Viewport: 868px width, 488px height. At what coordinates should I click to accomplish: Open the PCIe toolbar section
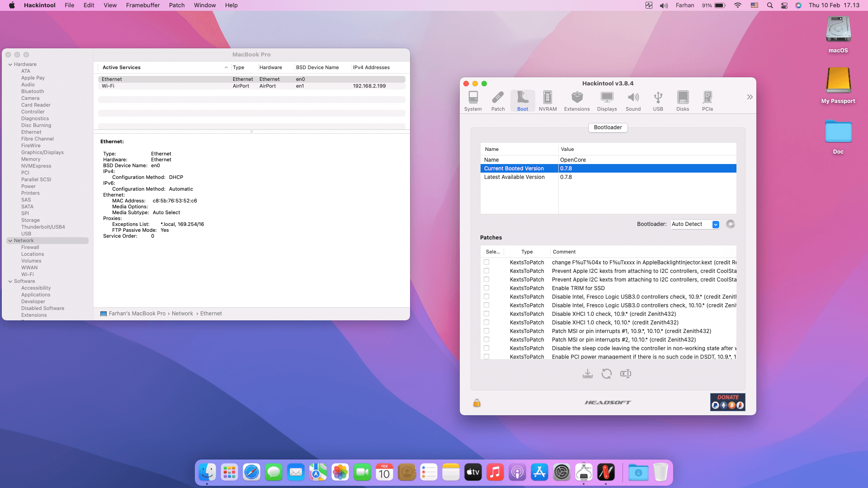click(x=708, y=101)
